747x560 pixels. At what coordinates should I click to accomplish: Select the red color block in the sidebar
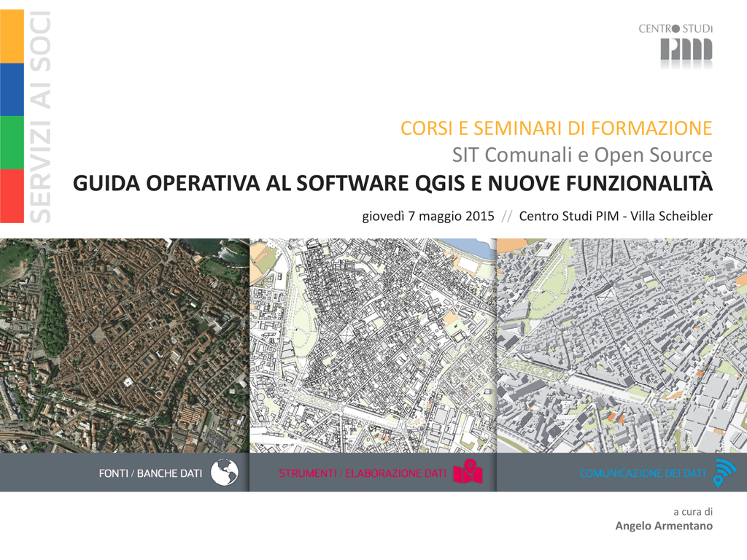tap(12, 195)
